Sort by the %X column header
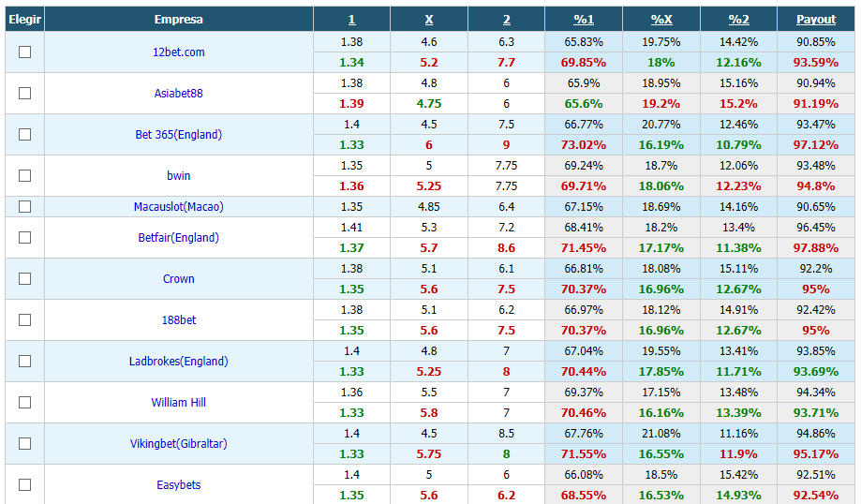This screenshot has height=504, width=861. [661, 20]
